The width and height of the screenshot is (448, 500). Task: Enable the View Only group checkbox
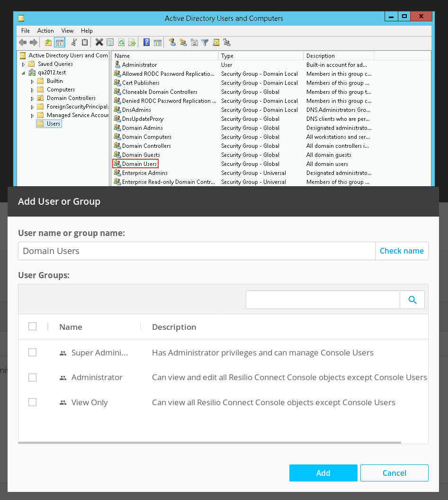point(33,402)
